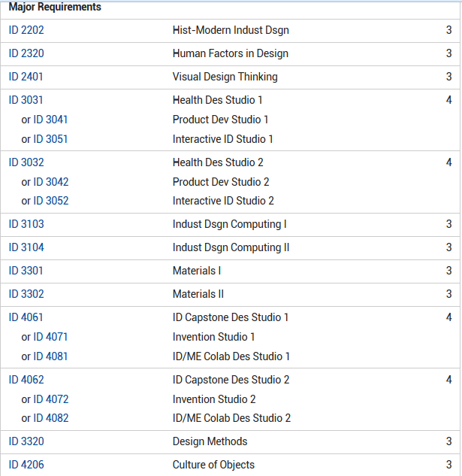Screen dimensions: 462x476
Task: Click the ID 2320 course code
Action: point(26,53)
